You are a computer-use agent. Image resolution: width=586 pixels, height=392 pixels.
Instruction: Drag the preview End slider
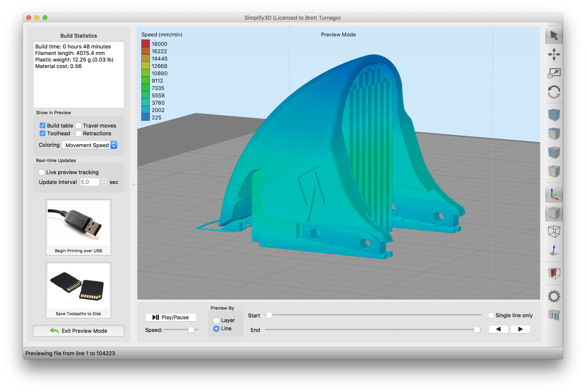[477, 329]
